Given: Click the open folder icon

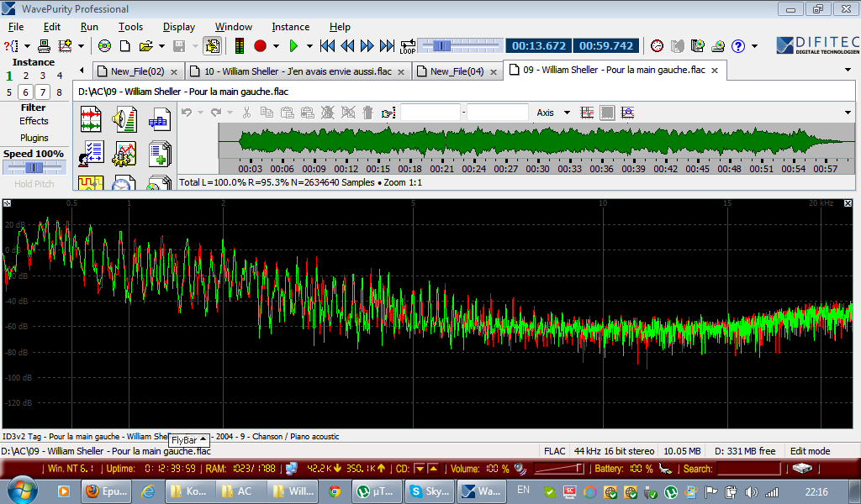Looking at the screenshot, I should click(145, 46).
